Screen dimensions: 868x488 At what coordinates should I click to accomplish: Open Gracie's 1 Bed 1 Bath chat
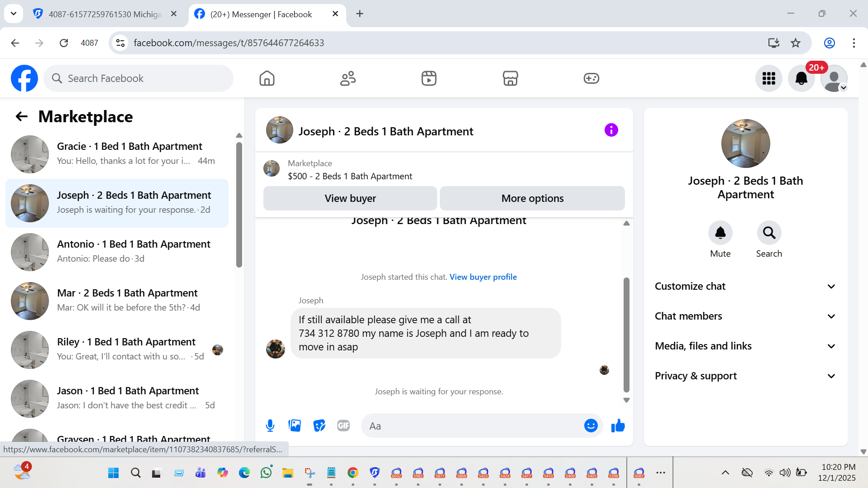(117, 154)
